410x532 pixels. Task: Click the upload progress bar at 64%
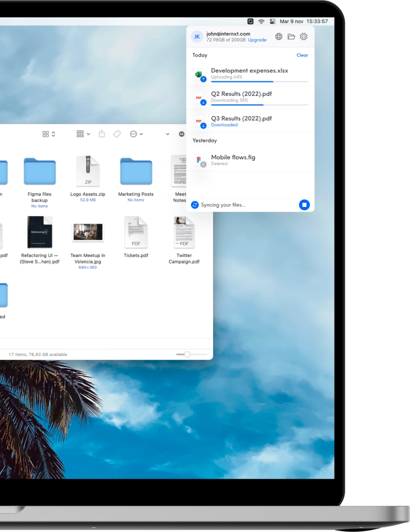point(259,81)
